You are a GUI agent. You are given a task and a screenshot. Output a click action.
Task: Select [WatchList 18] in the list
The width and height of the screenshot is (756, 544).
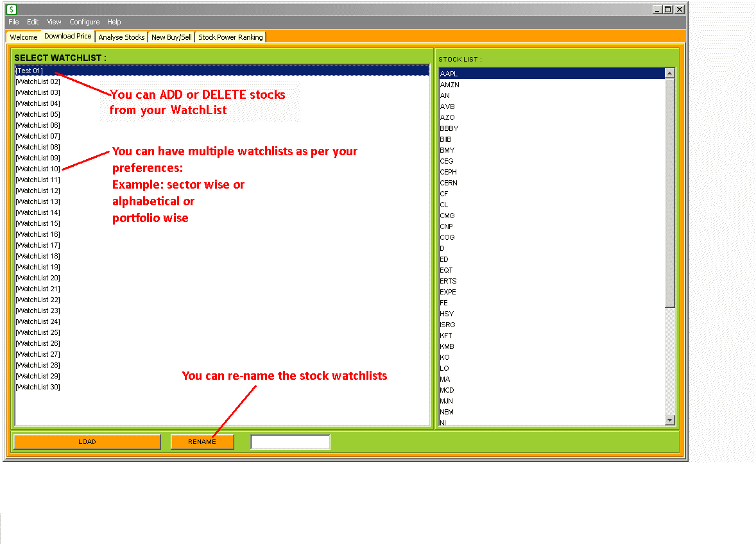[222, 257]
